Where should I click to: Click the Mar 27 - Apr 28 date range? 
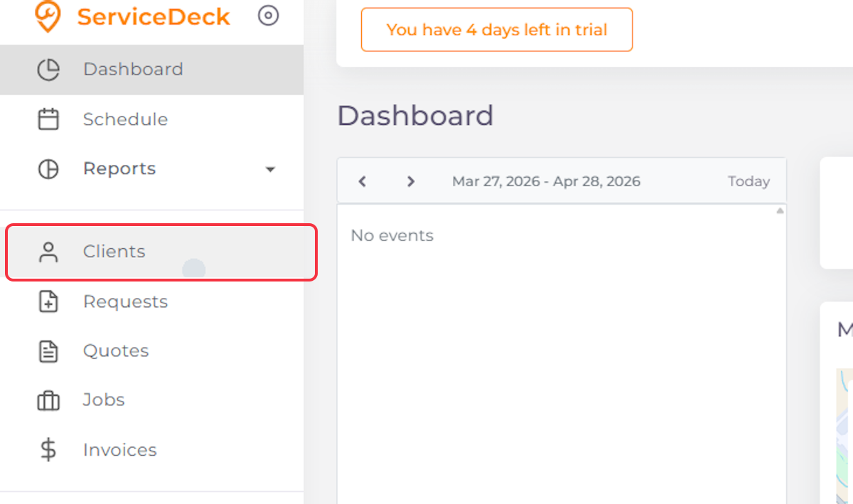[546, 181]
